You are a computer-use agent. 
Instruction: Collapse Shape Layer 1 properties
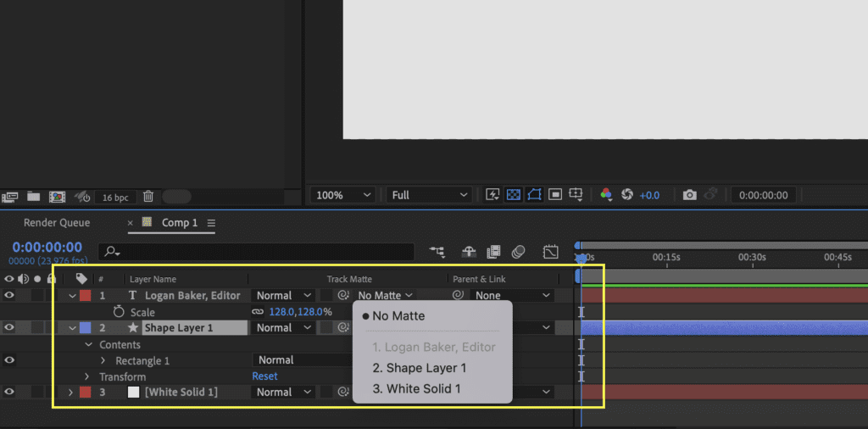pyautogui.click(x=72, y=328)
